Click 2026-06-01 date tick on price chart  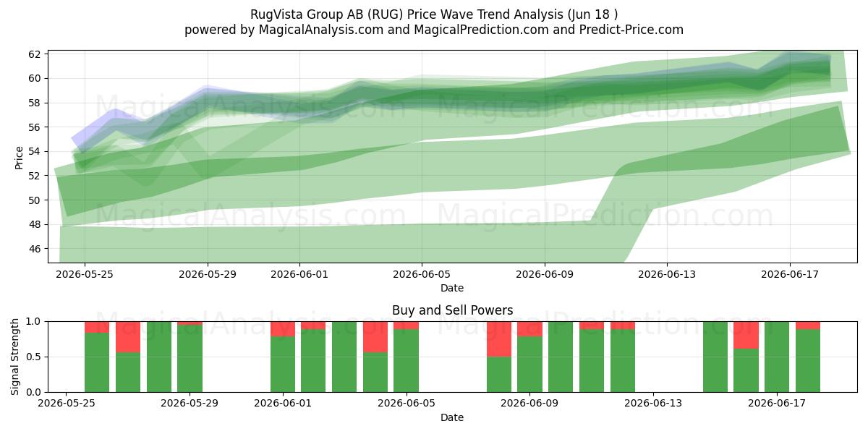coord(300,274)
